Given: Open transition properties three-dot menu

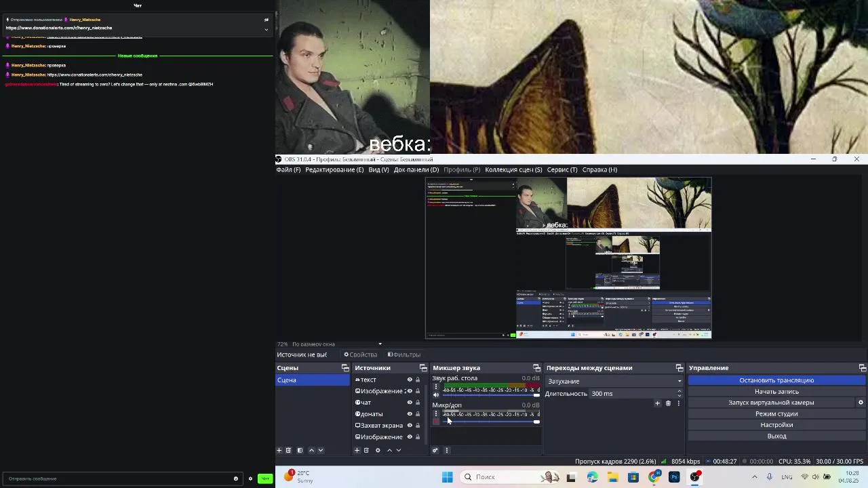Looking at the screenshot, I should click(678, 403).
